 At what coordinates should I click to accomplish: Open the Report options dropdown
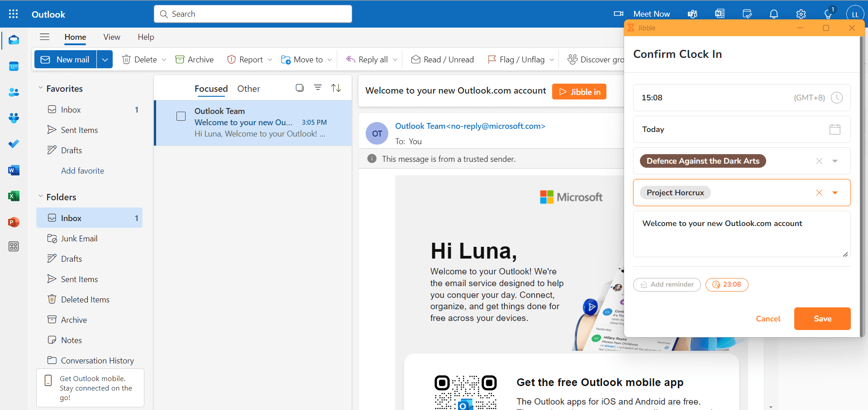pos(270,60)
